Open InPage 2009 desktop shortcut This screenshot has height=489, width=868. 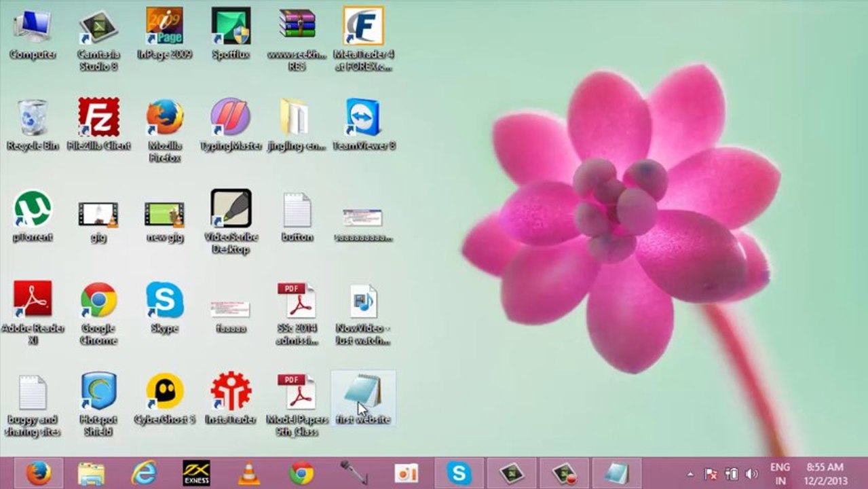[164, 34]
